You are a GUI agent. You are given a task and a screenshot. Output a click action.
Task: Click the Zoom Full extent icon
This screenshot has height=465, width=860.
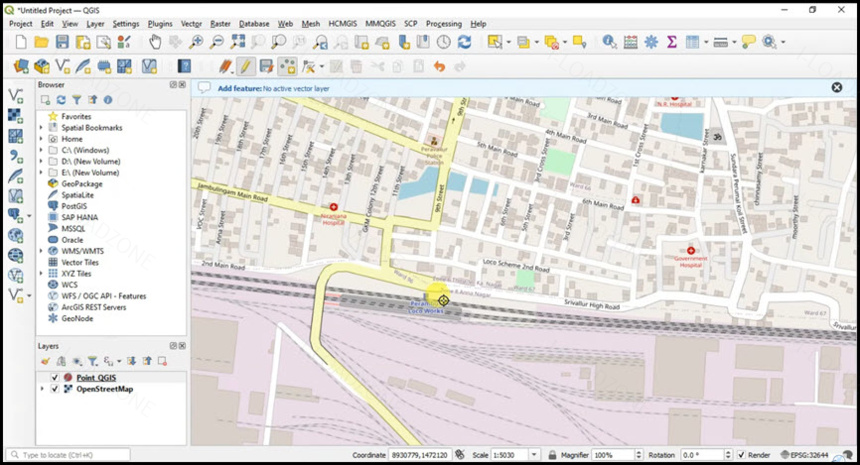pyautogui.click(x=237, y=42)
